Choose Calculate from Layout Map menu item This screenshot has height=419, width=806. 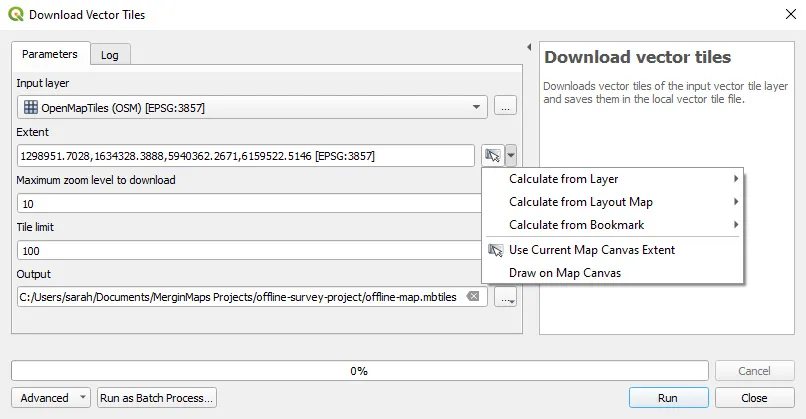[612, 202]
